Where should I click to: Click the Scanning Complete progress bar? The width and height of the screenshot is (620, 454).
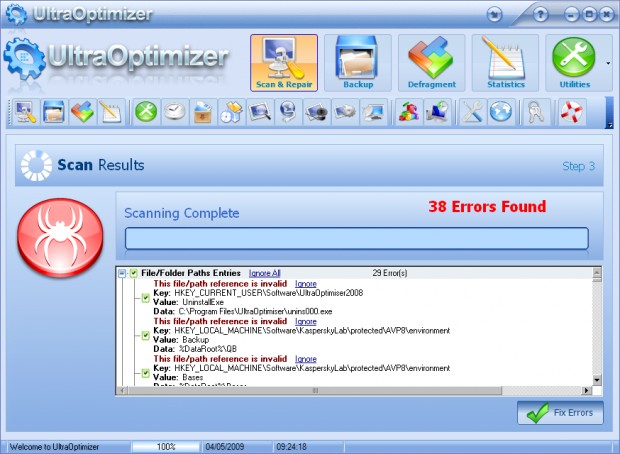point(357,238)
